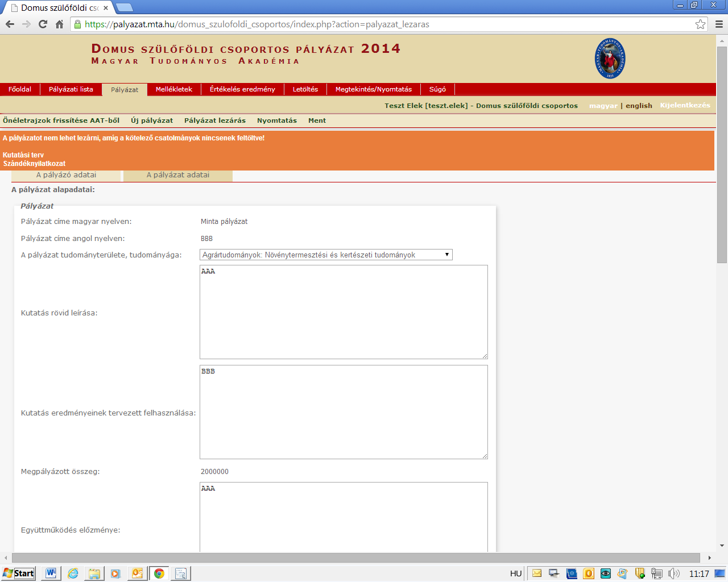
Task: Click the vertical scrollbar down arrow
Action: point(722,546)
